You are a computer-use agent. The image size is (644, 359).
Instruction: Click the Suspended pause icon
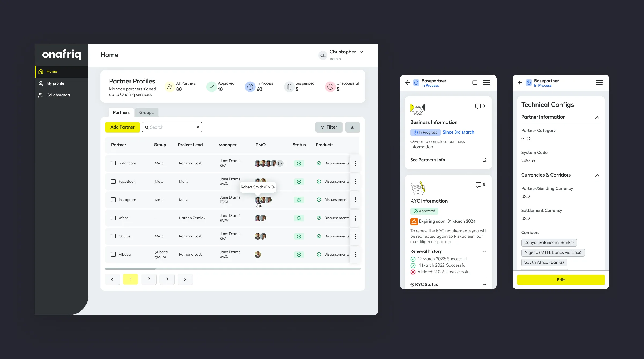(x=289, y=87)
